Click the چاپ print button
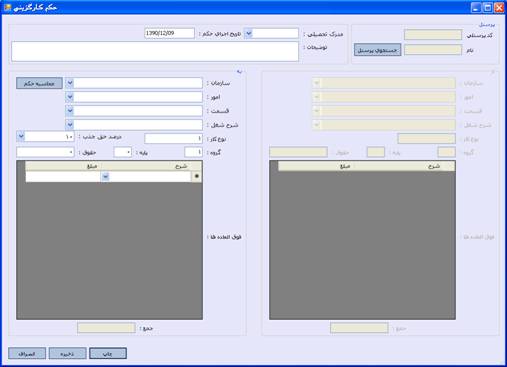507x367 pixels. [108, 354]
